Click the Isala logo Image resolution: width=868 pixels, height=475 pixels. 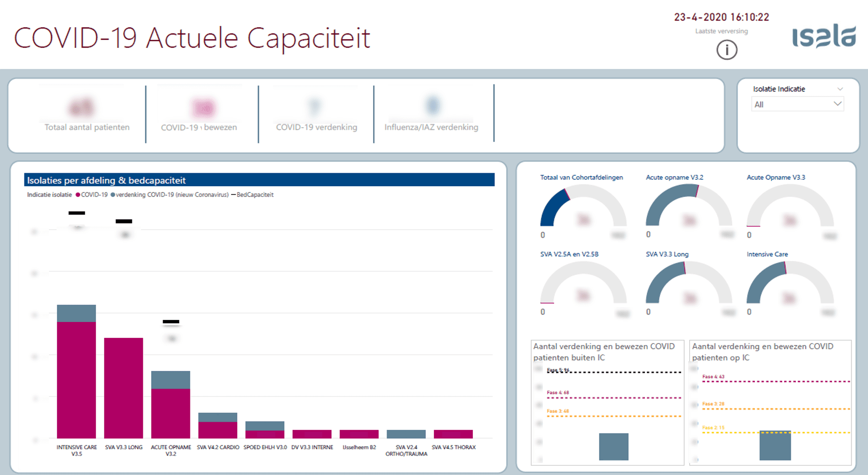coord(823,36)
